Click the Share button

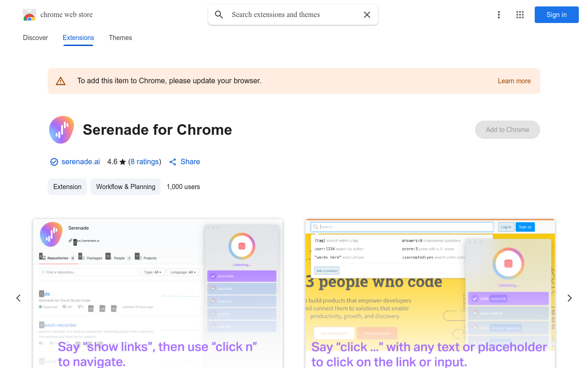[185, 162]
